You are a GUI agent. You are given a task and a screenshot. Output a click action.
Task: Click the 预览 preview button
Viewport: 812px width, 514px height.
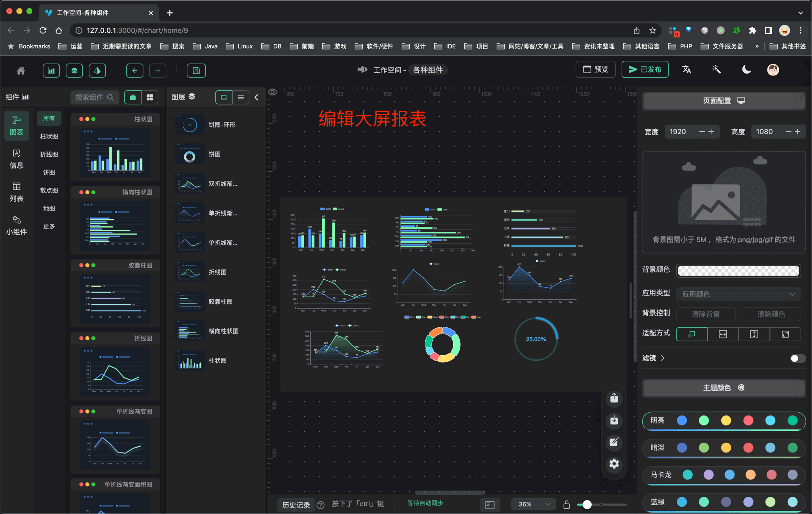pos(596,70)
